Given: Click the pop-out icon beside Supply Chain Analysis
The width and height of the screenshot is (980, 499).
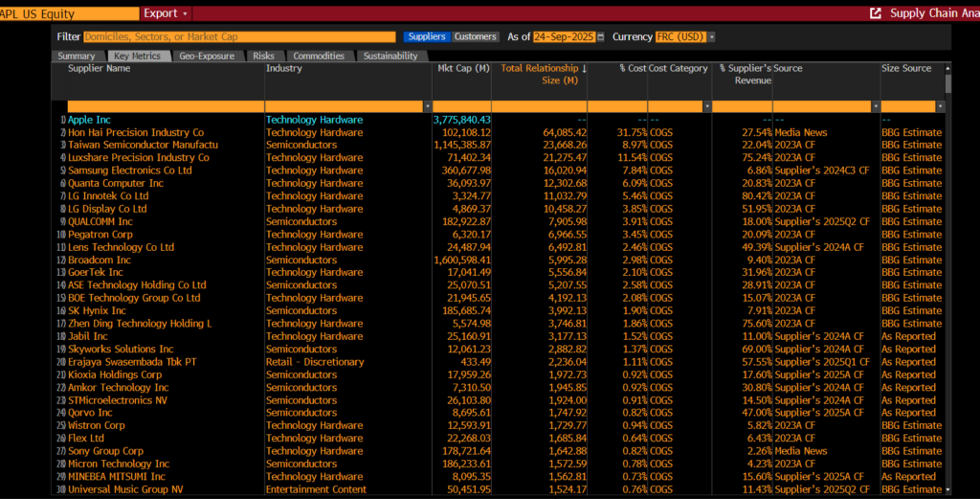Looking at the screenshot, I should [x=875, y=13].
